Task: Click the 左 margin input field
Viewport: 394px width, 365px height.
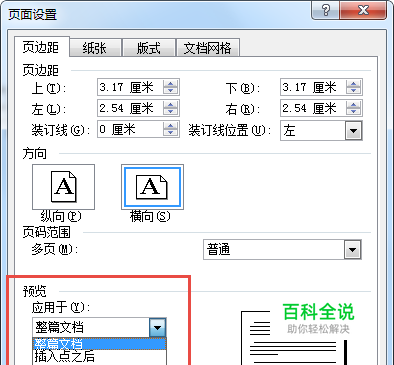Action: (x=130, y=108)
